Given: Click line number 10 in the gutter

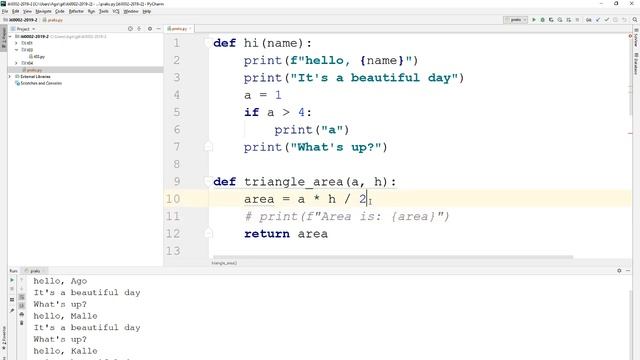Looking at the screenshot, I should coord(173,199).
